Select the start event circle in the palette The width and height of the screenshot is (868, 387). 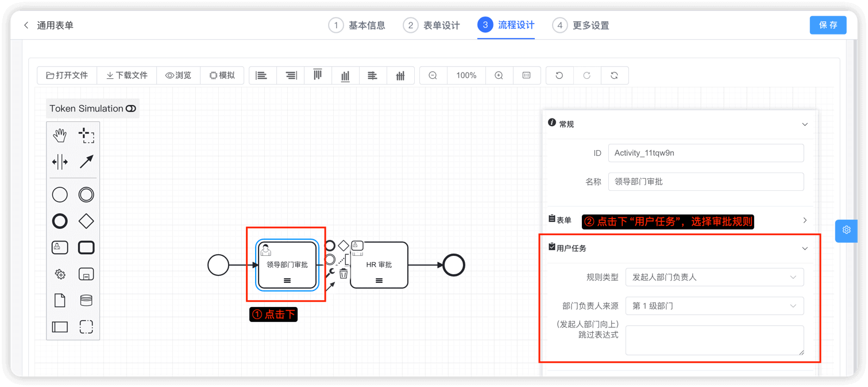pyautogui.click(x=59, y=194)
